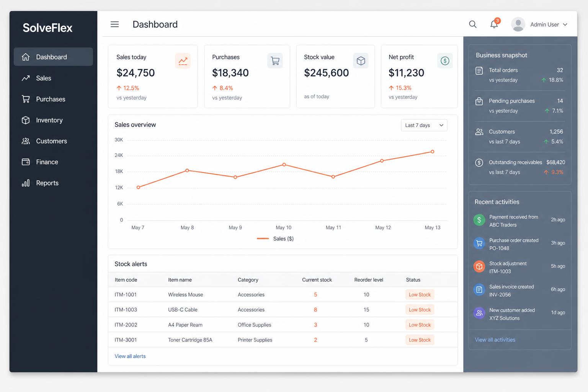
Task: Open search with the magnifier icon
Action: click(x=473, y=24)
